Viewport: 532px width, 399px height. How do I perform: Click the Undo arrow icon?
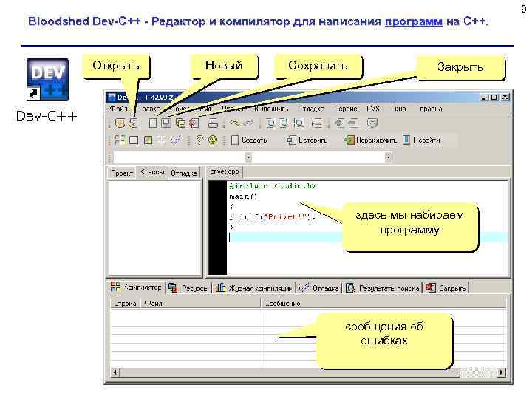[234, 123]
